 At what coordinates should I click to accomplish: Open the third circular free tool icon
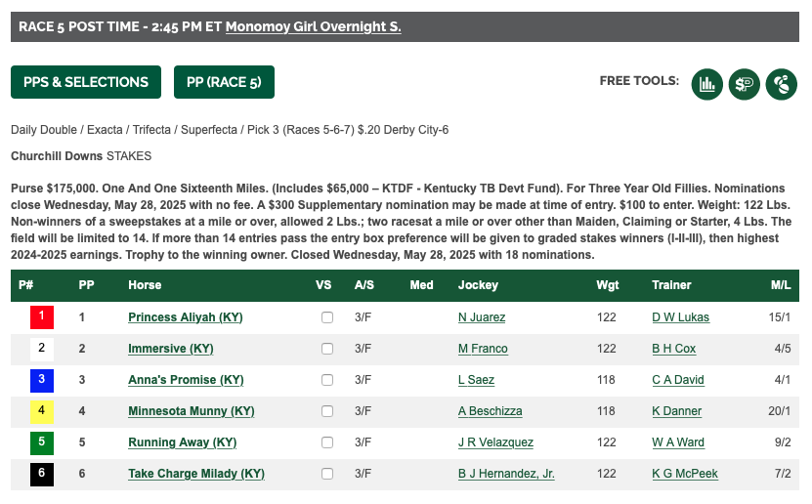click(x=782, y=84)
